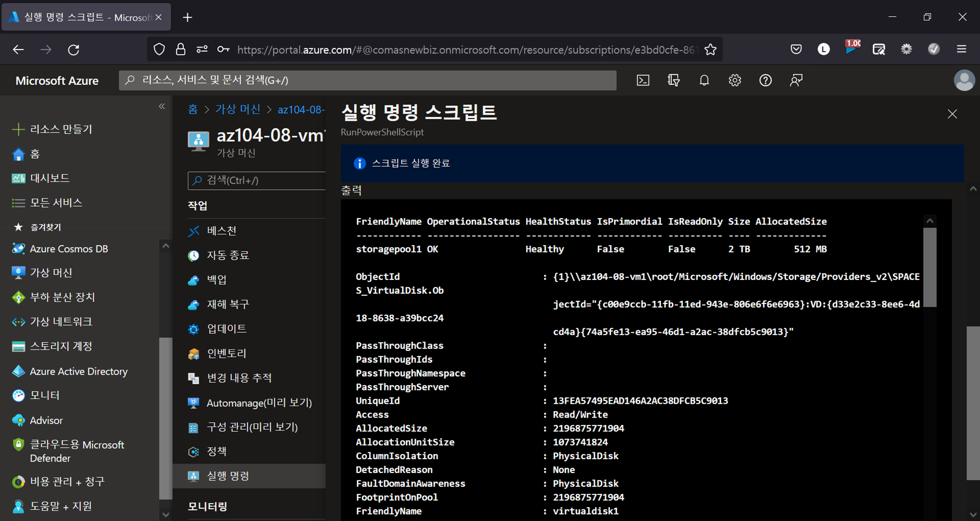980x521 pixels.
Task: Open browser hamburger application menu
Action: pos(961,49)
